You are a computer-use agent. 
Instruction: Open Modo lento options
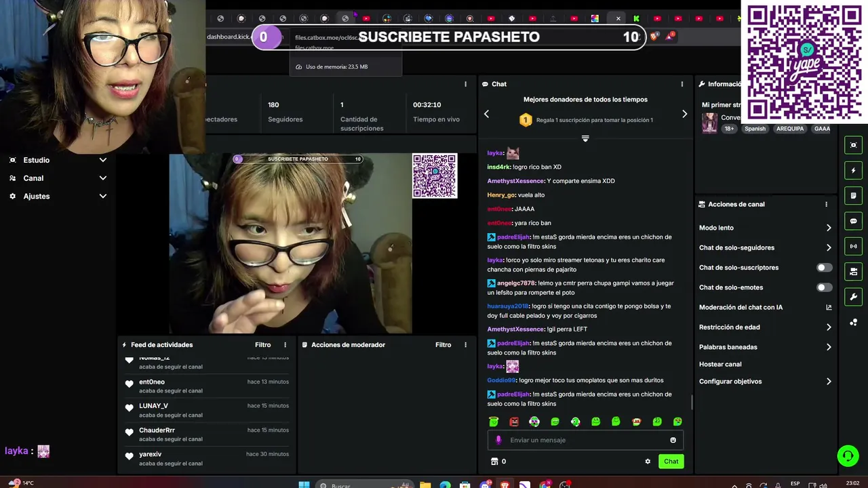point(765,228)
